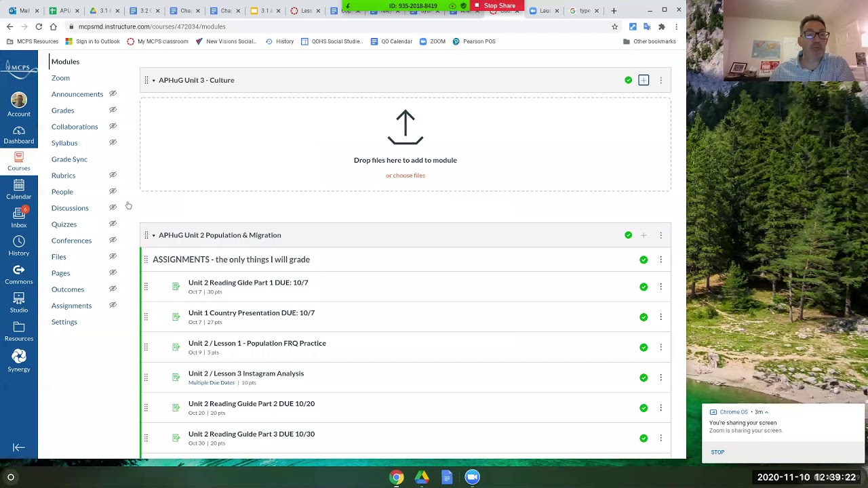Open the Account profile in global navigation
This screenshot has height=488, width=868.
click(19, 105)
